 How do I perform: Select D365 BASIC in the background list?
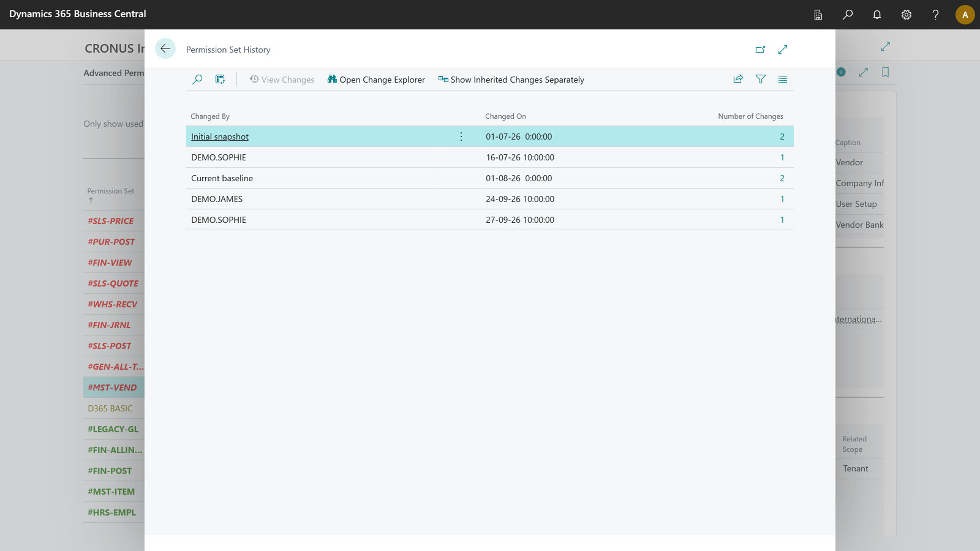pos(110,408)
